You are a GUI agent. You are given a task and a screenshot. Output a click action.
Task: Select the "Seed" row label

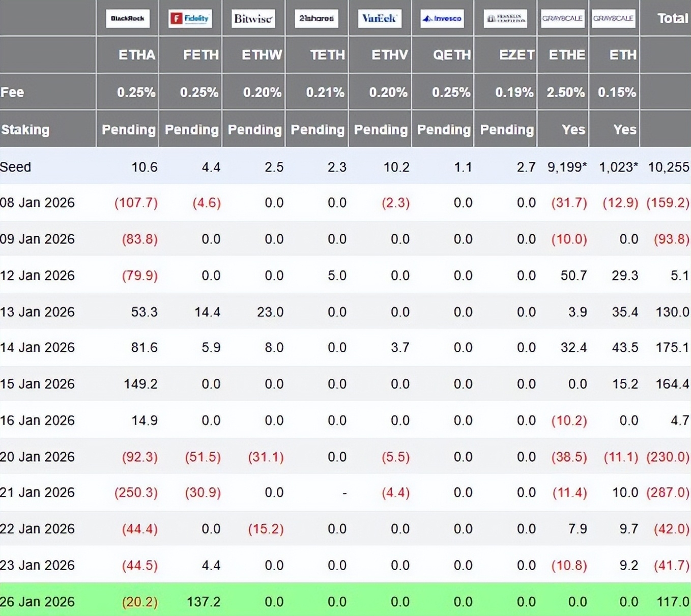pyautogui.click(x=16, y=167)
